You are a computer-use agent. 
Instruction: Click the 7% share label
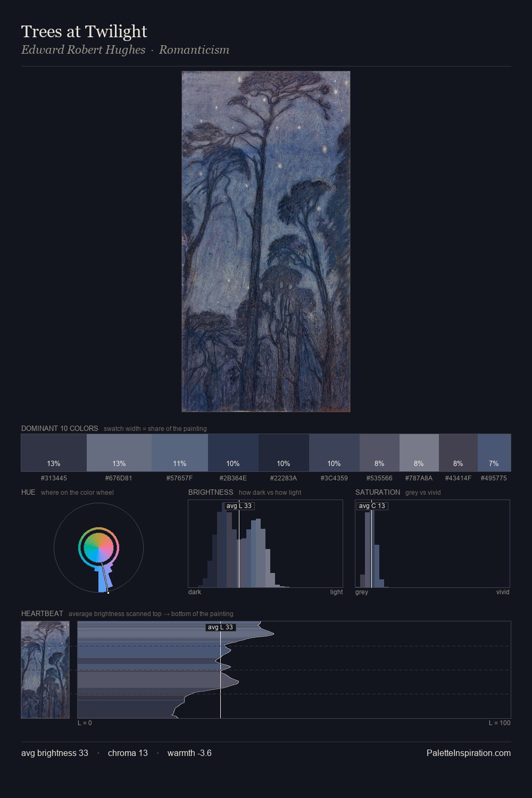click(x=494, y=464)
